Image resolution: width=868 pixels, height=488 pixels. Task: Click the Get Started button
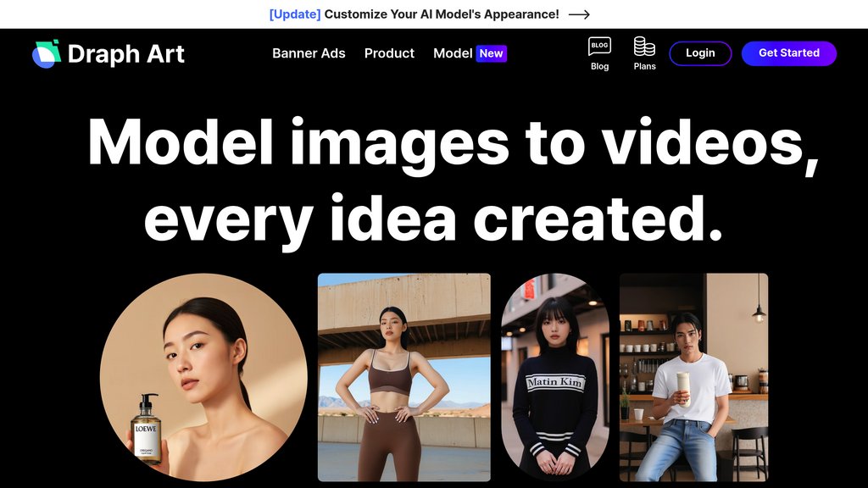coord(789,53)
